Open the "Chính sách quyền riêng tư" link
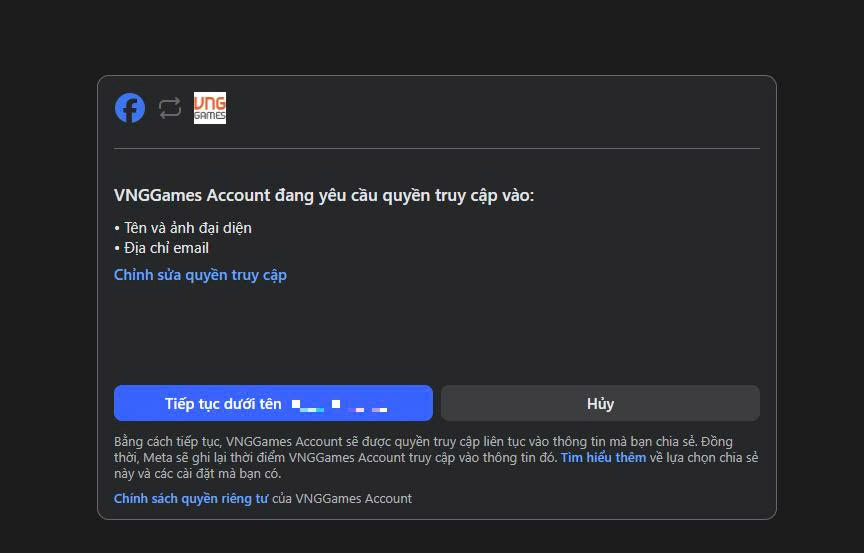Screen dimensions: 864x553 click(190, 498)
